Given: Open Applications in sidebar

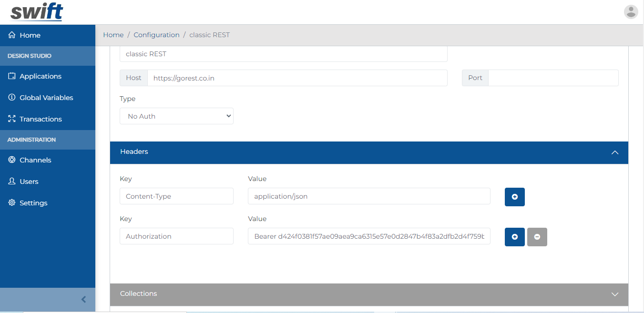Looking at the screenshot, I should [x=41, y=76].
